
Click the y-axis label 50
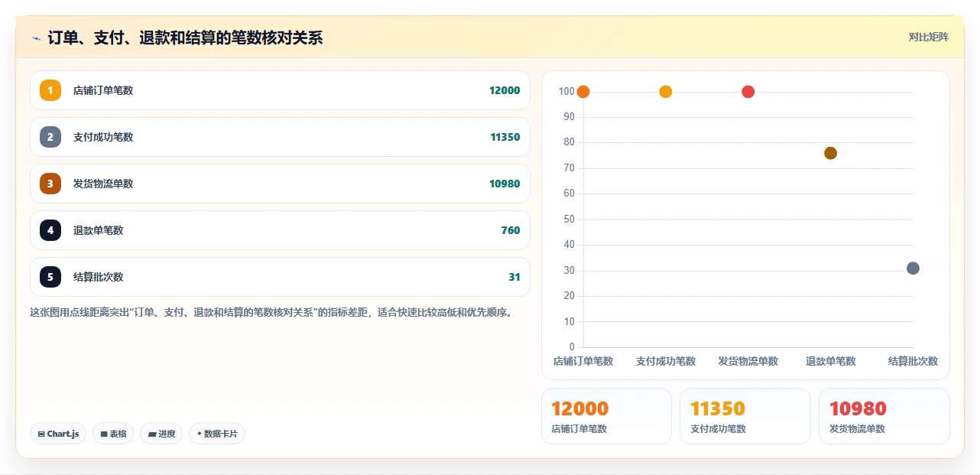(x=570, y=220)
